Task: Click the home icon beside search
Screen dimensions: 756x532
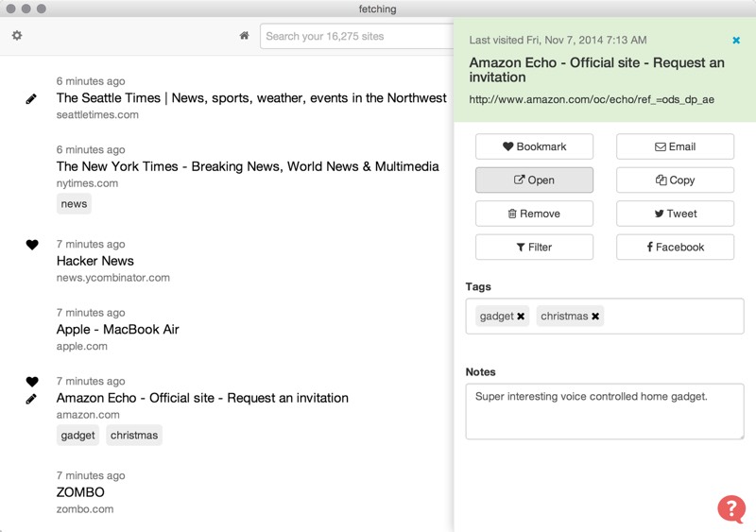Action: coord(245,36)
